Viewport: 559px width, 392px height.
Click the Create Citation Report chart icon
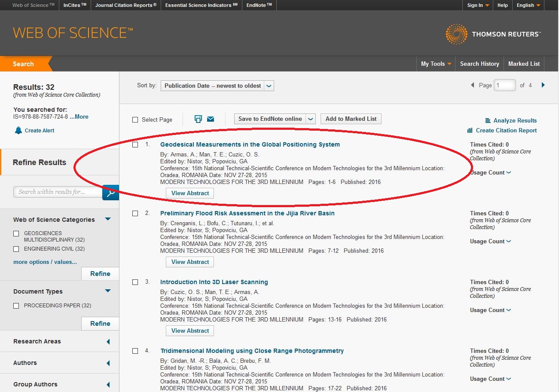coord(470,130)
